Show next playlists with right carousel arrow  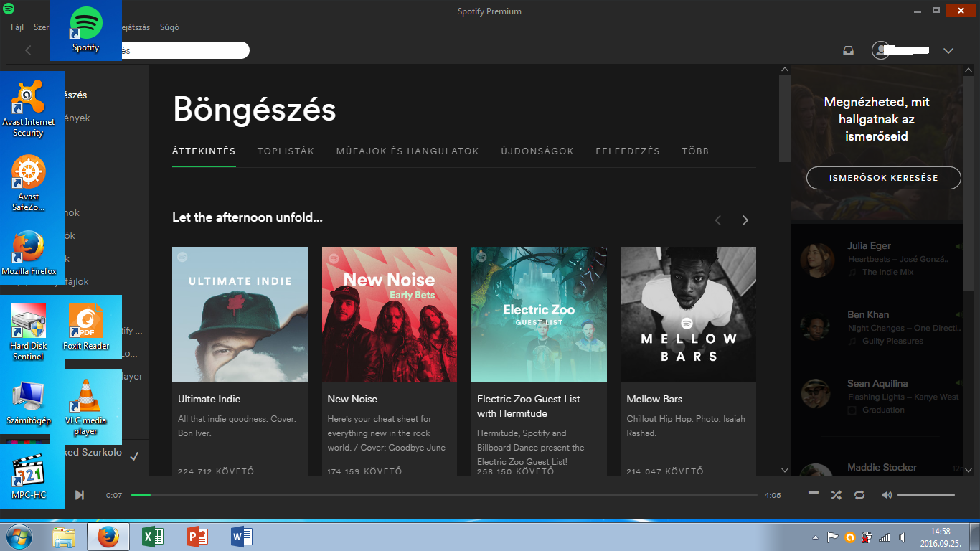[x=745, y=220]
